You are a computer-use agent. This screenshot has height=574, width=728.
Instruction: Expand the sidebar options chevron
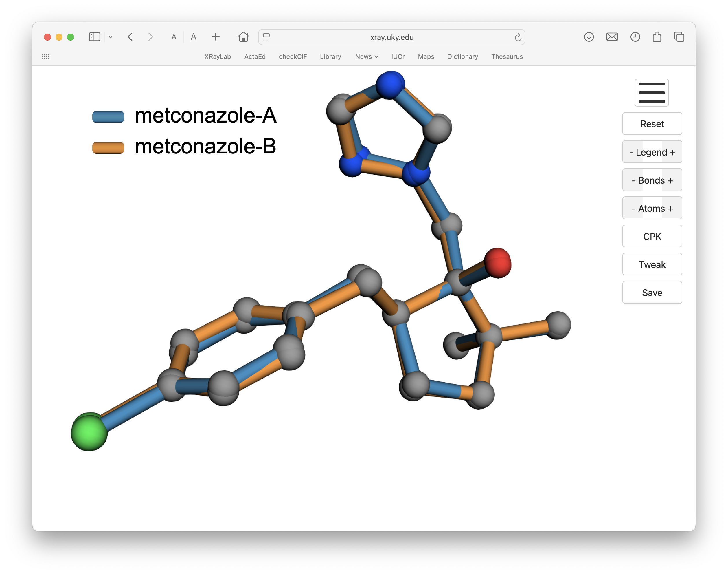(111, 37)
